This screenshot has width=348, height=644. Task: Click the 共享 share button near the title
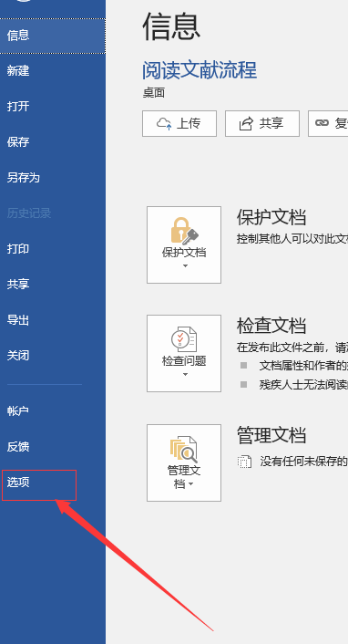click(x=262, y=123)
